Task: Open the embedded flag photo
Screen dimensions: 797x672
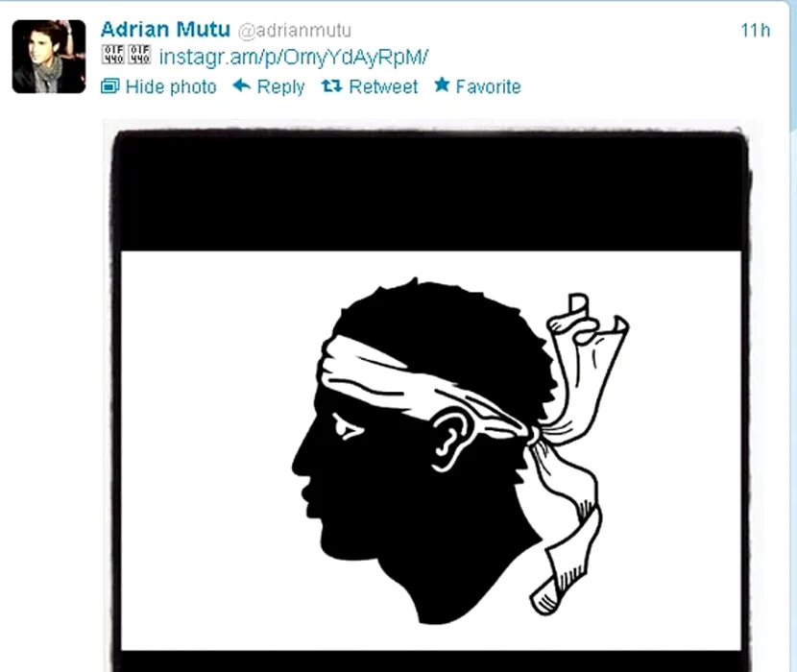Action: coord(431,396)
